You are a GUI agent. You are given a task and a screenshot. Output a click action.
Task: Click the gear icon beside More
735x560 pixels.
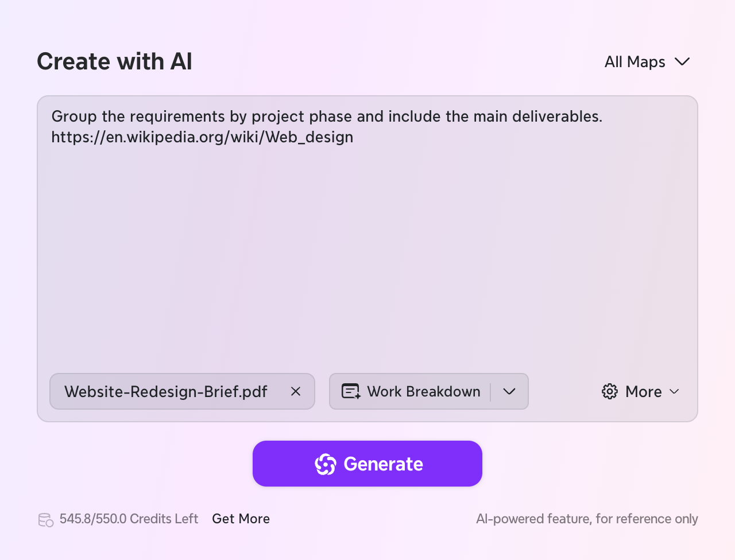(x=610, y=391)
